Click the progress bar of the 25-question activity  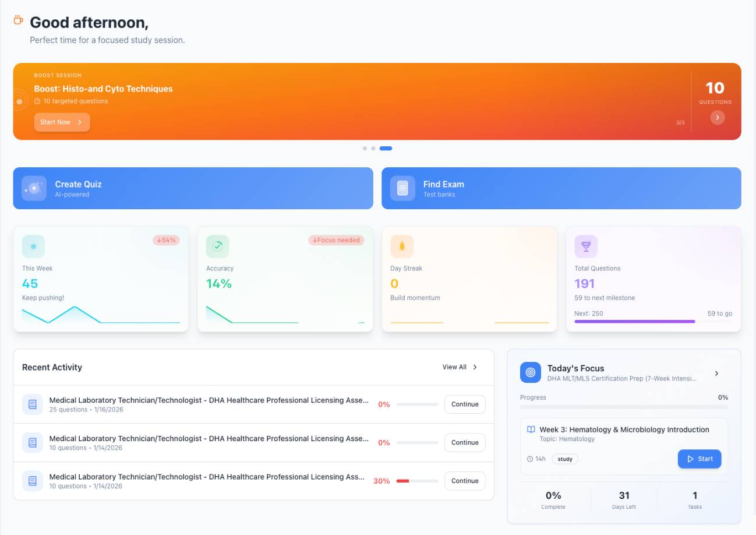point(417,404)
